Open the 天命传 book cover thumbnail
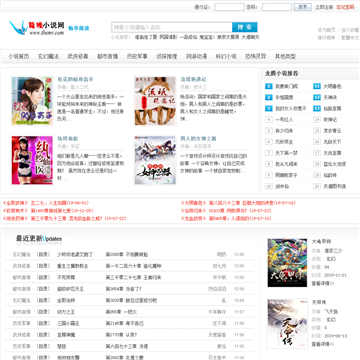Image resolution: width=360 pixels, height=360 pixels. pyautogui.click(x=287, y=323)
